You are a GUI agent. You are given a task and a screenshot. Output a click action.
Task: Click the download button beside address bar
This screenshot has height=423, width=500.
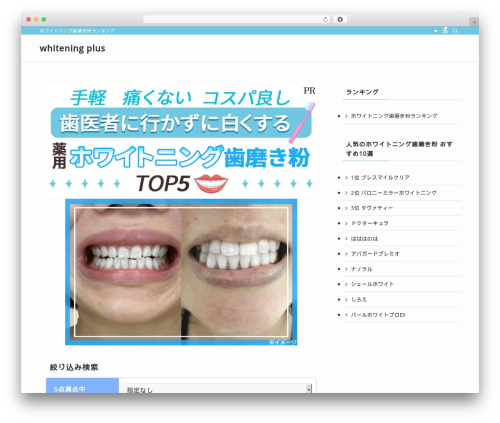340,20
